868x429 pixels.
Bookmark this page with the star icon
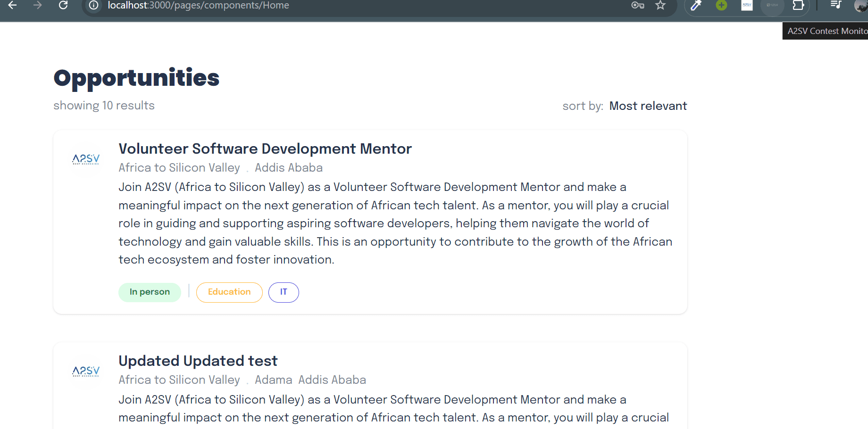coord(660,5)
